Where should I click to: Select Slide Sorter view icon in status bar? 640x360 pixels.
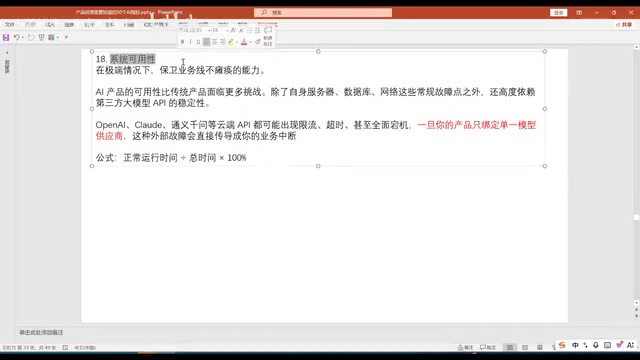click(x=525, y=347)
